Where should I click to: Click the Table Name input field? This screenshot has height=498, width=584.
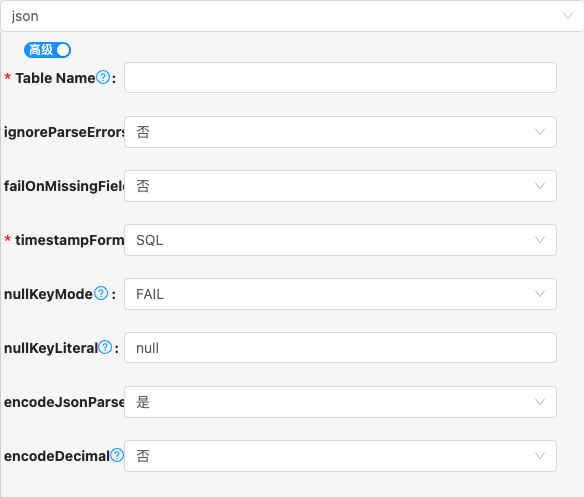340,77
